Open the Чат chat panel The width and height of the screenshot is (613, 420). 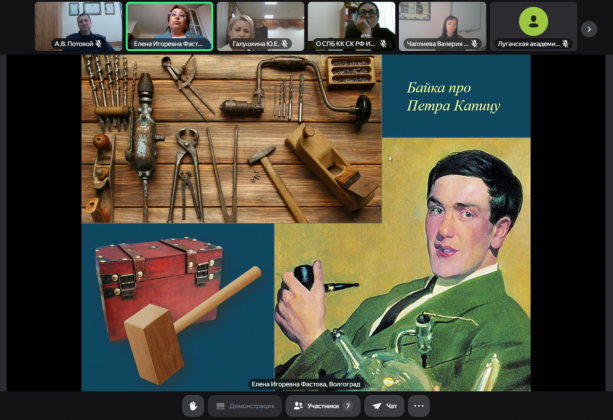[x=385, y=406]
